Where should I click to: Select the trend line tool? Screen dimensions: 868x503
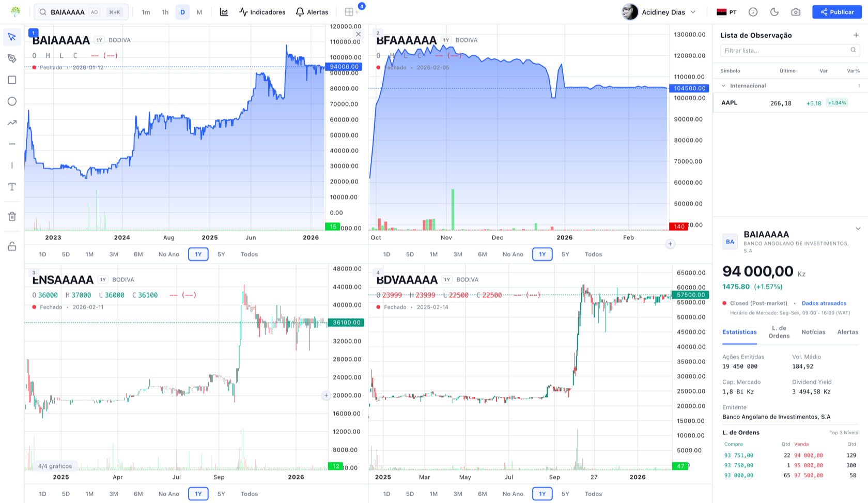[x=12, y=123]
